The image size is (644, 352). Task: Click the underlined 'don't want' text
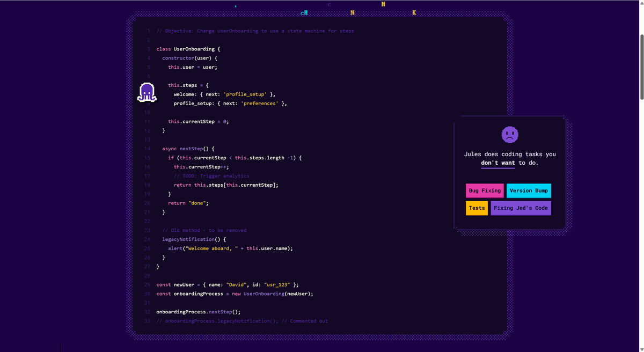(x=498, y=163)
